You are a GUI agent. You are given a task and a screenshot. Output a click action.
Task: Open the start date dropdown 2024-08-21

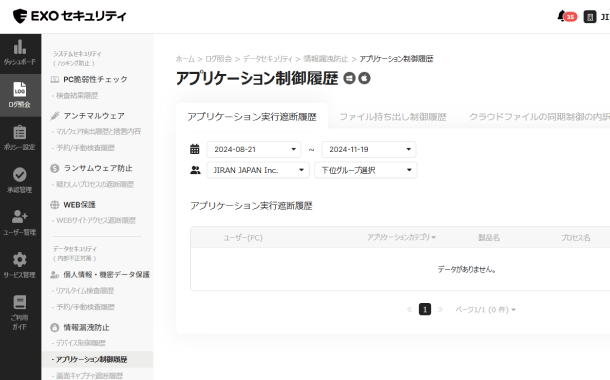(x=254, y=149)
